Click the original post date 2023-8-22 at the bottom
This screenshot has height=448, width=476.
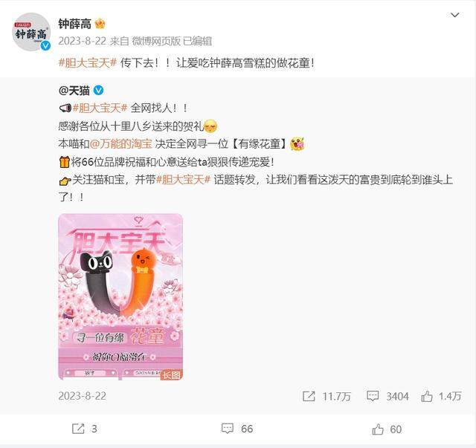pyautogui.click(x=83, y=396)
